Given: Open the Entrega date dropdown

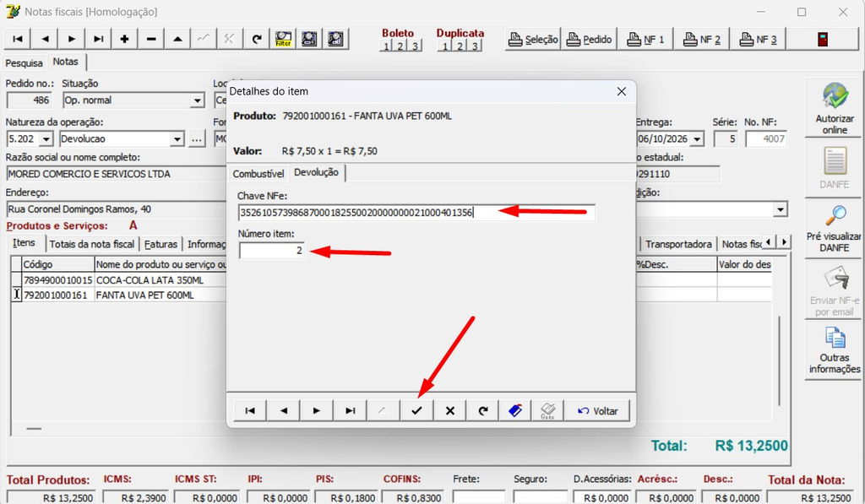Looking at the screenshot, I should (x=697, y=139).
